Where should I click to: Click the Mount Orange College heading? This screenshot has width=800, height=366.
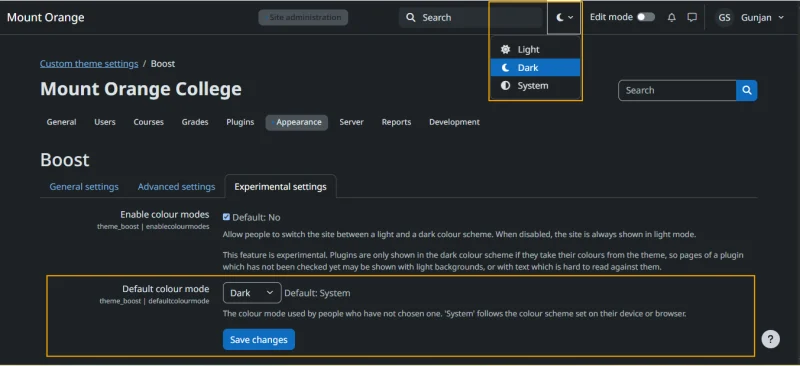point(141,89)
